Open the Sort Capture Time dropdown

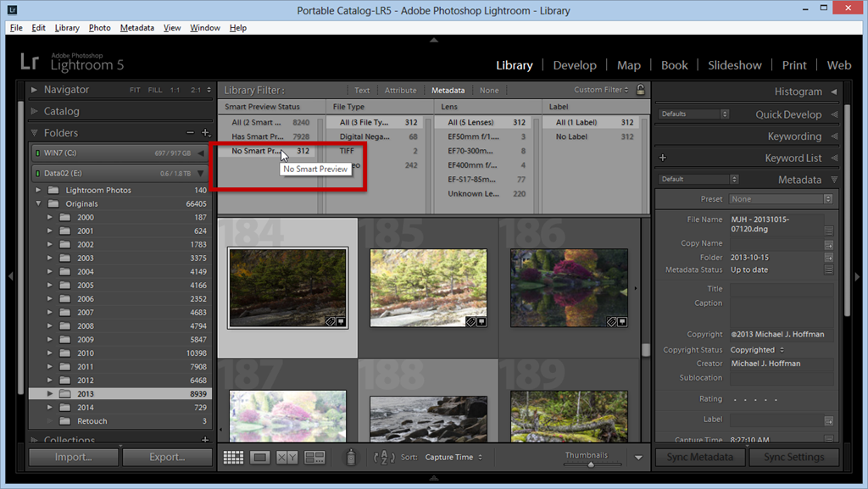click(454, 458)
